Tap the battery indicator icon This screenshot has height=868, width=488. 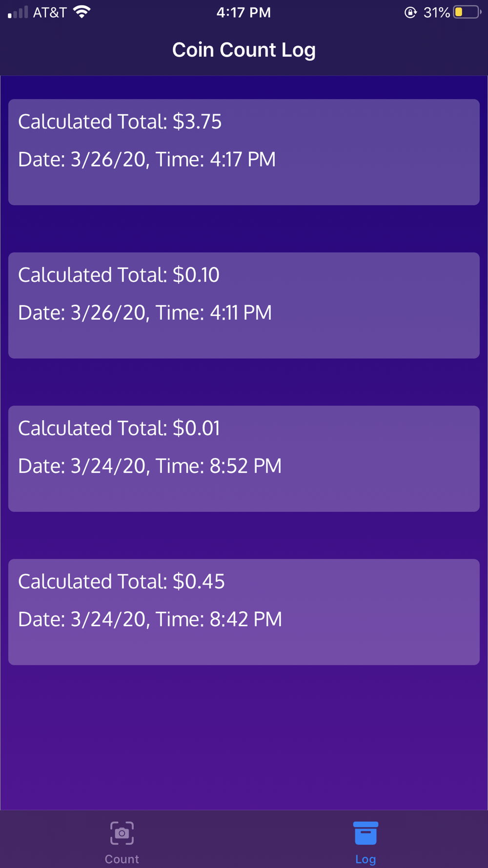coord(468,12)
